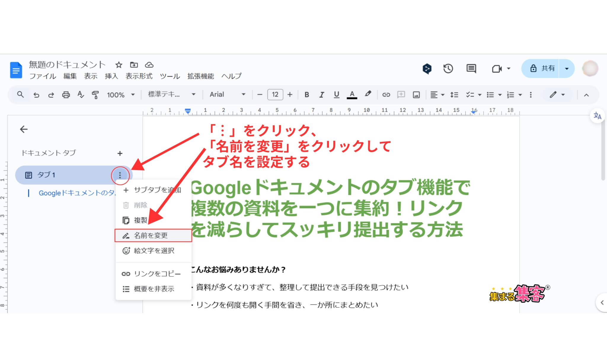The height and width of the screenshot is (364, 607).
Task: Choose 名前を変更 from context menu
Action: [154, 235]
